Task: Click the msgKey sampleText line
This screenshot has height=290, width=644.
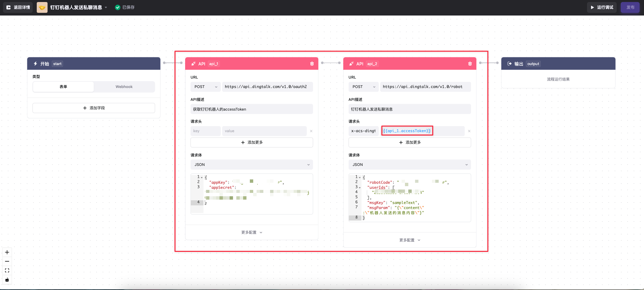Action: tap(393, 203)
